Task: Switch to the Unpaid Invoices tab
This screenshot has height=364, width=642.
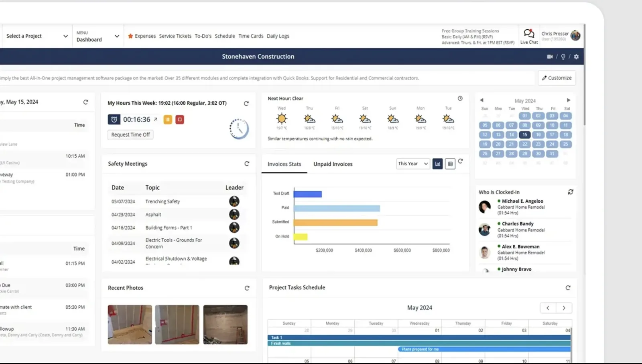Action: (x=333, y=164)
